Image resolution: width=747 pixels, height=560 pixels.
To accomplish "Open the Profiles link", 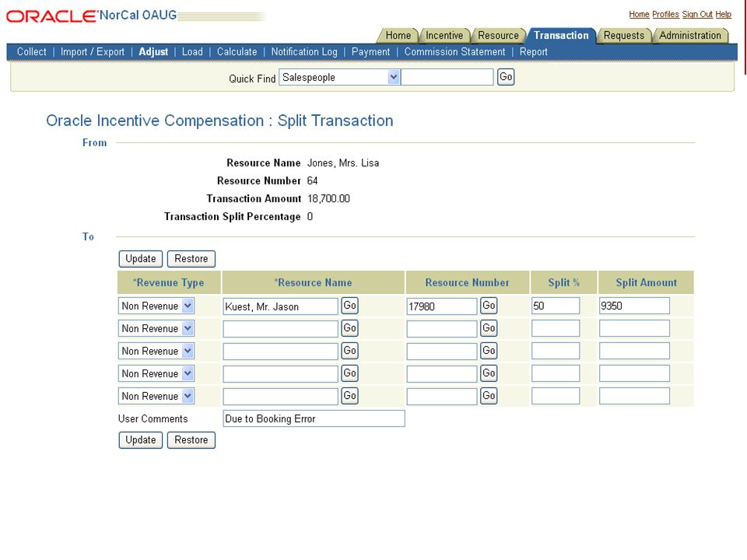I will point(665,14).
